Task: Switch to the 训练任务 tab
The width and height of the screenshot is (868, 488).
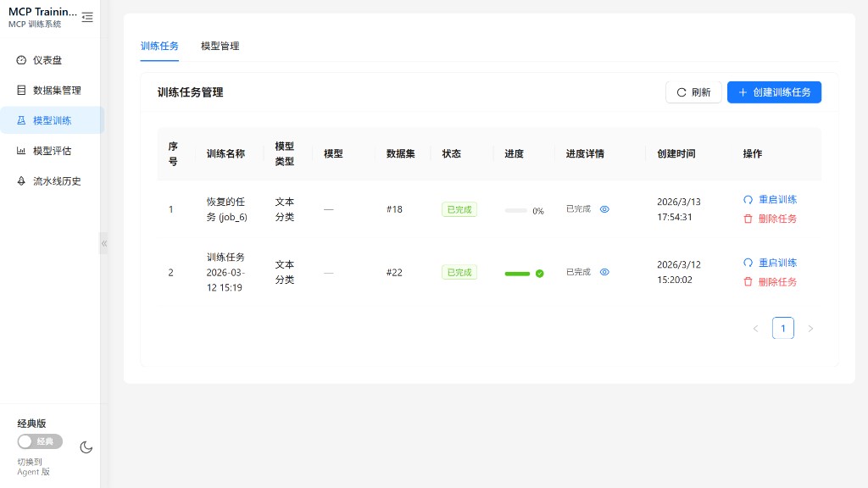Action: pos(159,46)
